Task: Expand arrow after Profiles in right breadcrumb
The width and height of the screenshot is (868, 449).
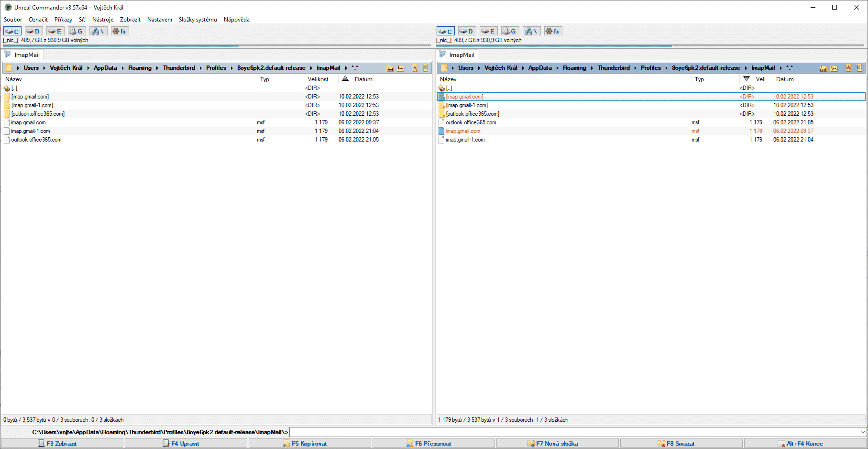Action: 666,68
